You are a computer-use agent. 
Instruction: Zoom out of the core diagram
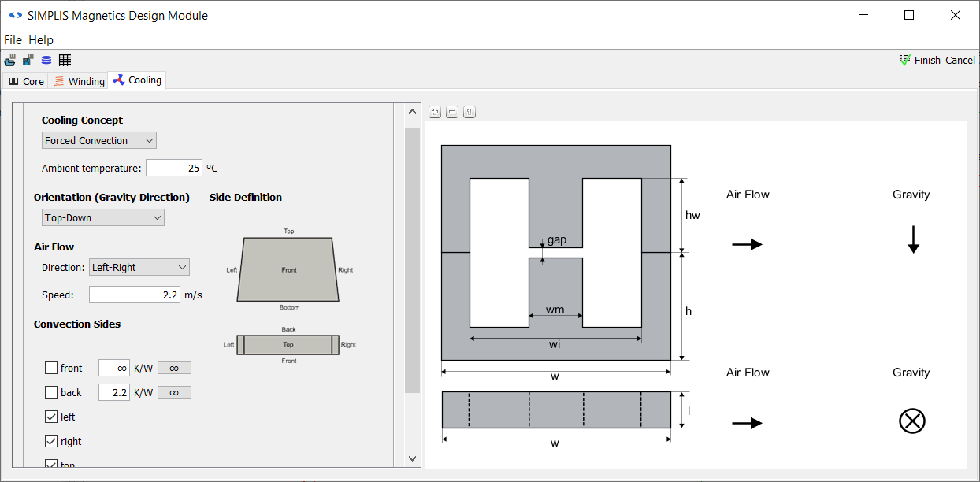point(452,112)
